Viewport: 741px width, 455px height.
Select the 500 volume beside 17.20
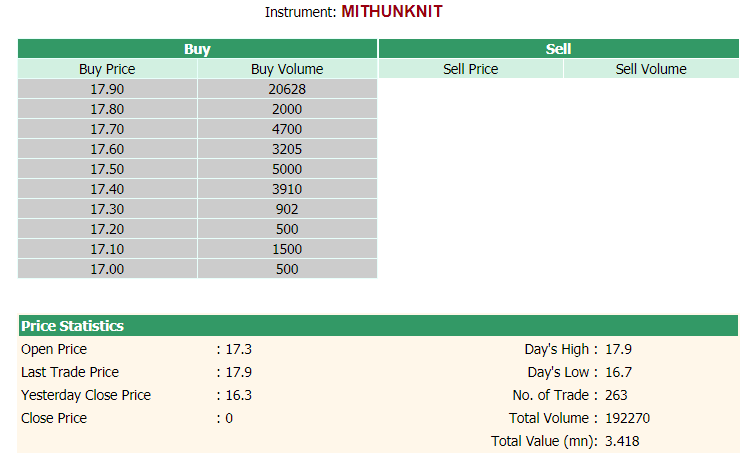click(x=287, y=229)
